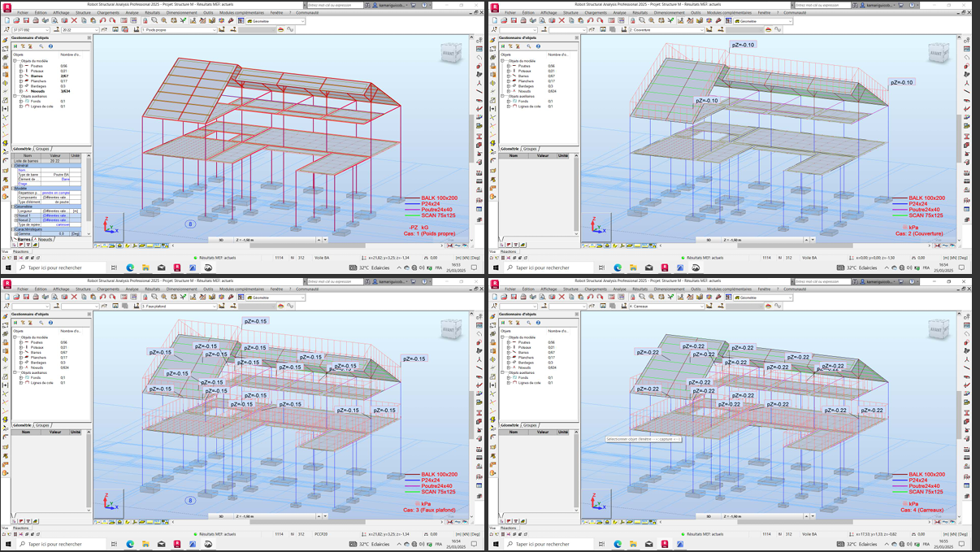Click node selection icon left of 37 377 892 field

coord(5,30)
